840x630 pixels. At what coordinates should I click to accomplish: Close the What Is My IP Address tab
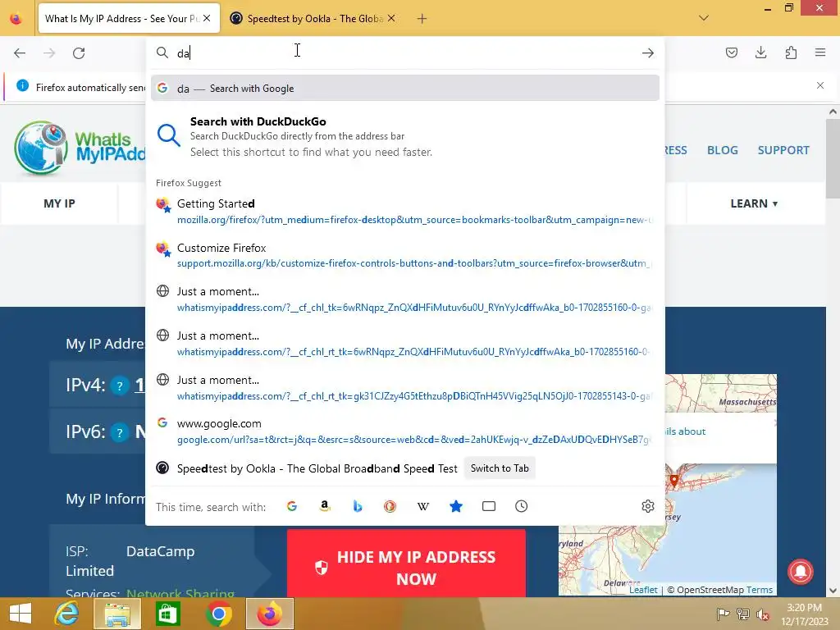(x=207, y=18)
